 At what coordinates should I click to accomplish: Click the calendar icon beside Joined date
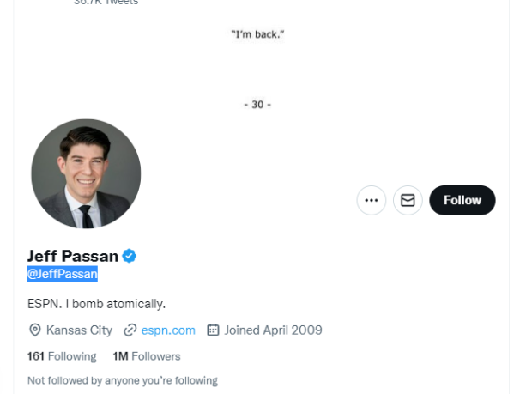pos(214,330)
